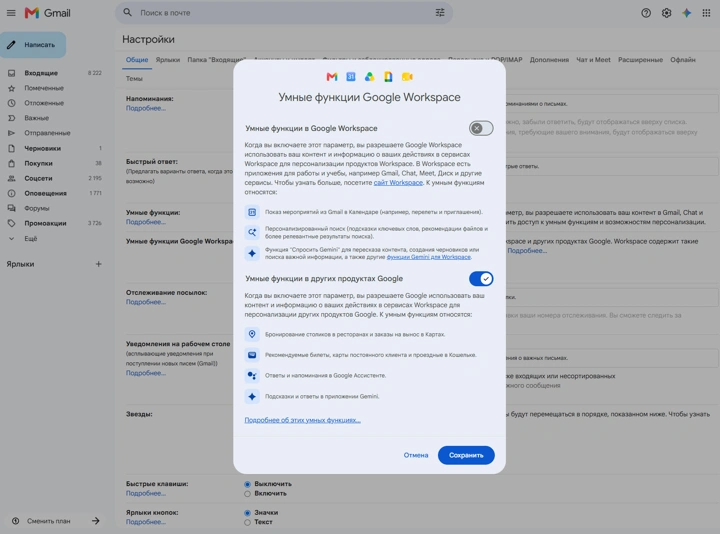
Task: Click the Maps location pin icon
Action: (252, 334)
